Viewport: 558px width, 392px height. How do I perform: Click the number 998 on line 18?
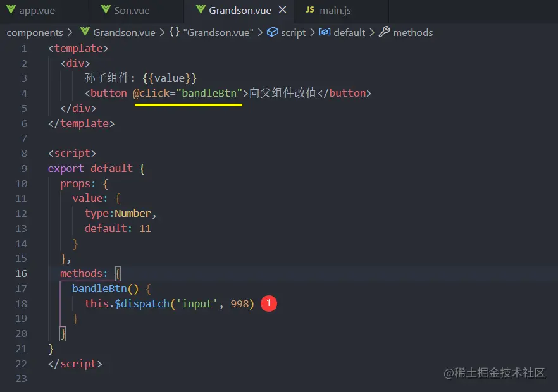point(240,303)
